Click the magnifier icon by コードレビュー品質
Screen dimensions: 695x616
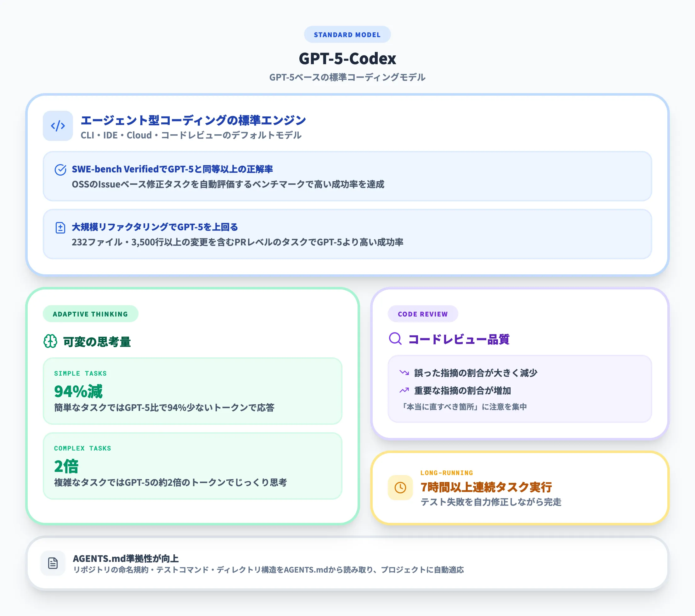(x=395, y=339)
